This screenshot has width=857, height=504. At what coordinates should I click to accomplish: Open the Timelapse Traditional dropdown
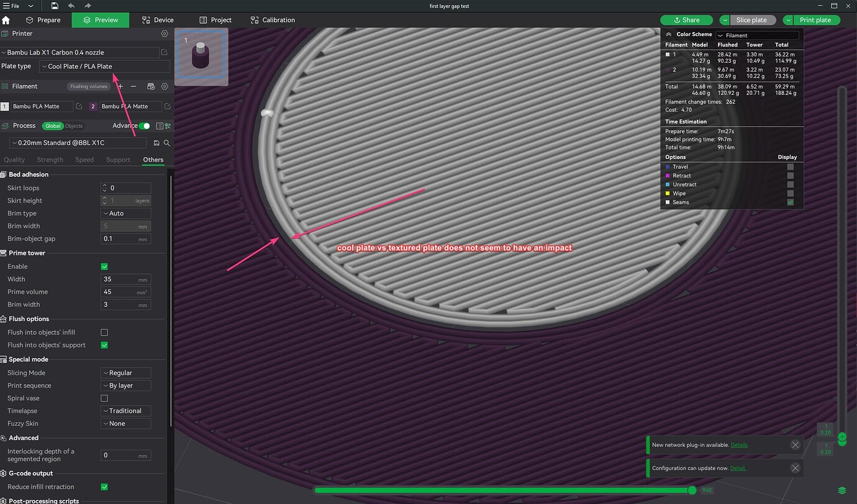click(125, 411)
